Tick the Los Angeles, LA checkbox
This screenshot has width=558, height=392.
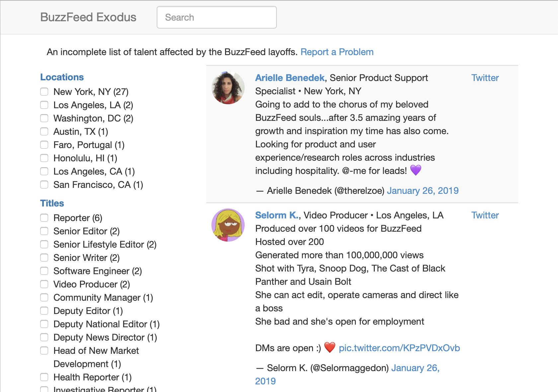point(44,105)
